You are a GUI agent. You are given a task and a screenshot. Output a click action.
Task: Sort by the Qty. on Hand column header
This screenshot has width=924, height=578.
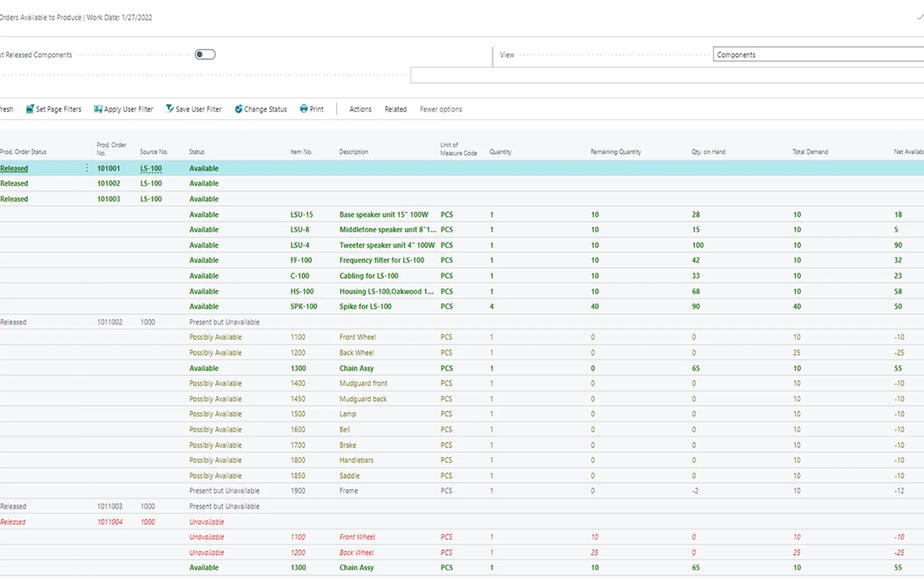pyautogui.click(x=709, y=152)
